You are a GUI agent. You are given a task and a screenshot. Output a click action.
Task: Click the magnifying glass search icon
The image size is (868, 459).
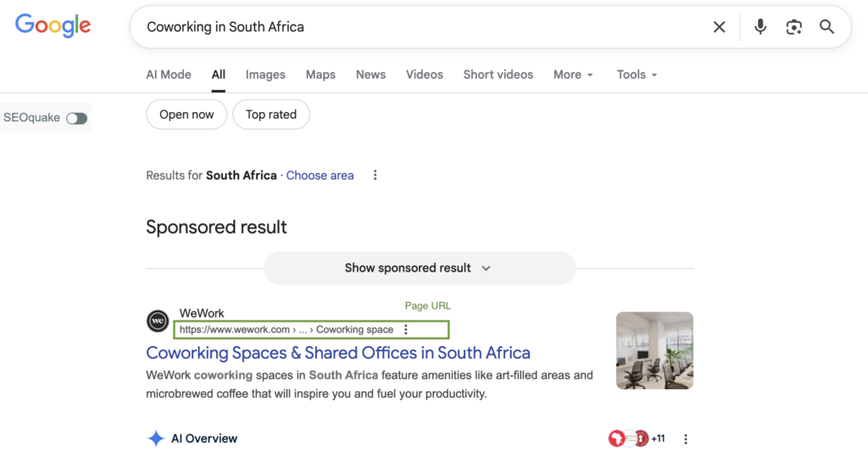pyautogui.click(x=826, y=27)
